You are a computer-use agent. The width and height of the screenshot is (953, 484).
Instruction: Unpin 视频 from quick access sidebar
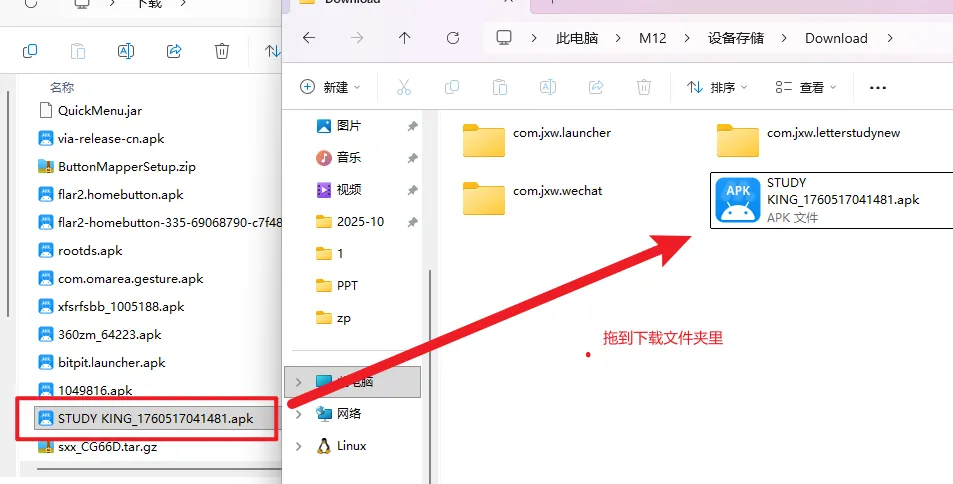412,190
